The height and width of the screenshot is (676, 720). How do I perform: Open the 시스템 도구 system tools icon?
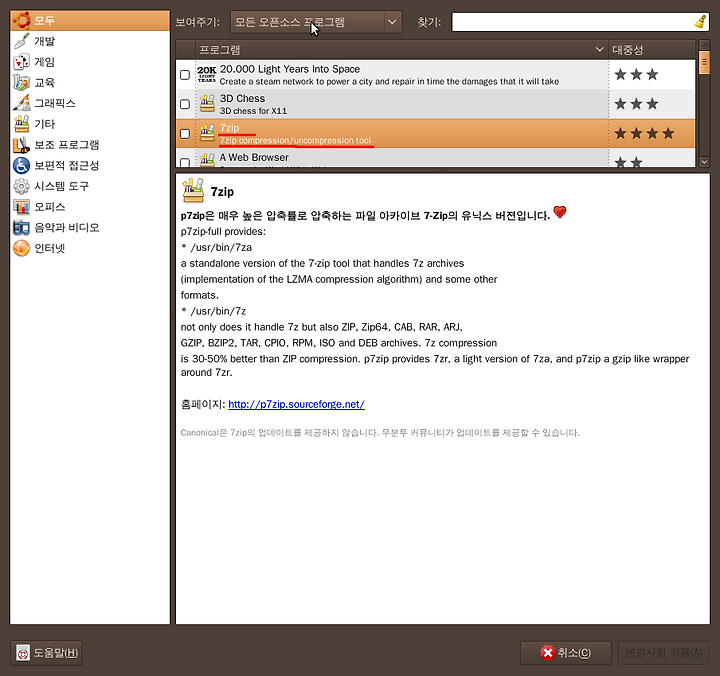[x=21, y=186]
